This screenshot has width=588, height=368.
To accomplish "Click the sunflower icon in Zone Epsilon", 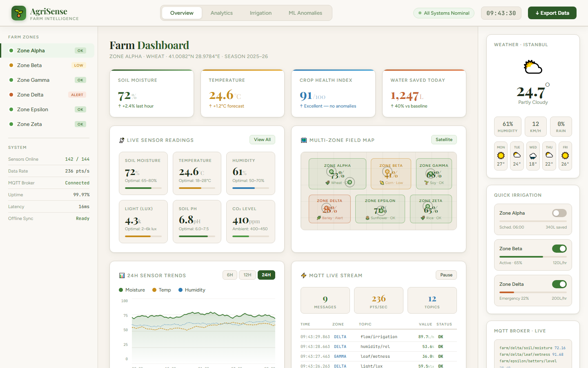I will click(x=367, y=218).
